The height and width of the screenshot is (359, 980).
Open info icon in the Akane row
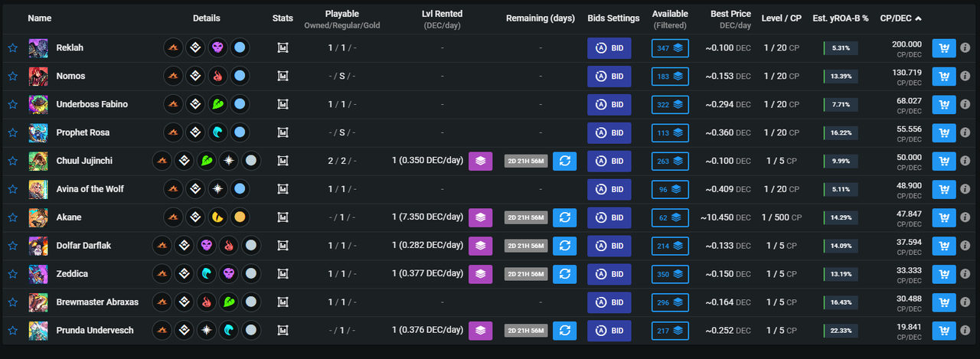coord(965,218)
